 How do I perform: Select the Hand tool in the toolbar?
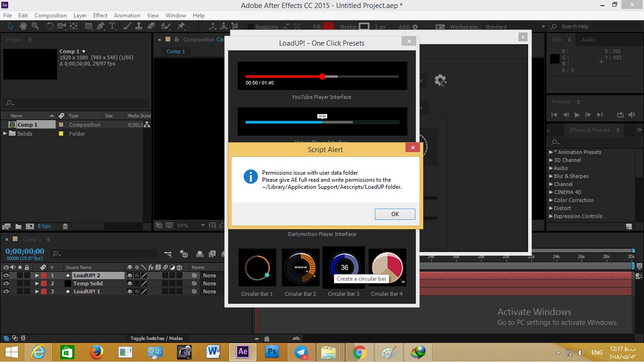pos(23,26)
